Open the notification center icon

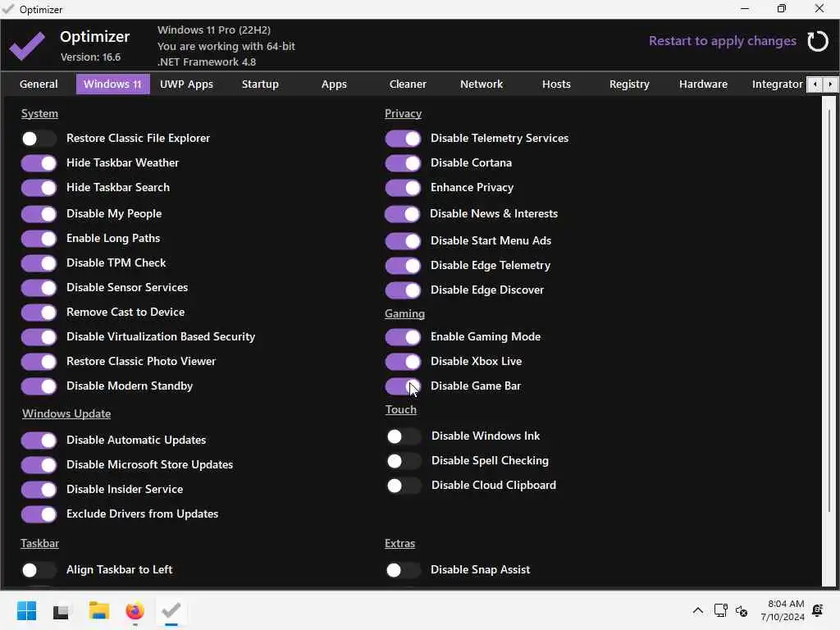coord(818,610)
